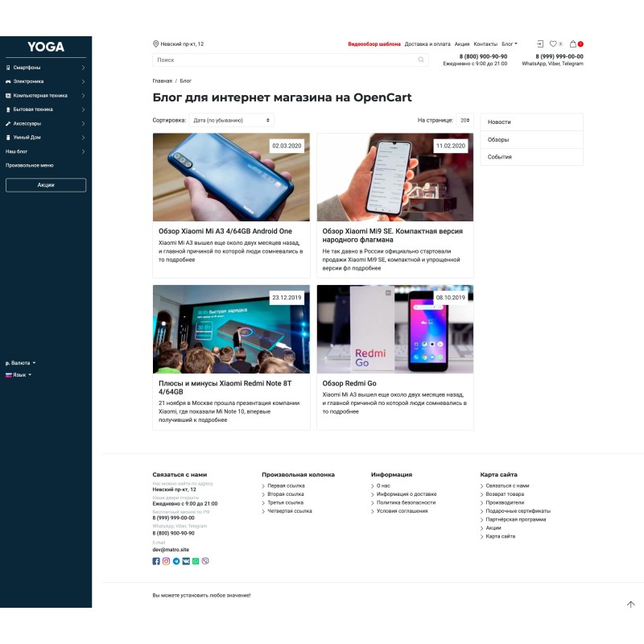This screenshot has width=644, height=644.
Task: Open the Блог dropdown in header menu
Action: pyautogui.click(x=507, y=43)
